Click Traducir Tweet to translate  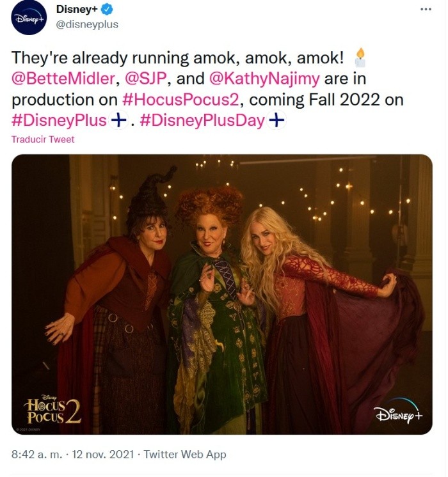(x=43, y=139)
